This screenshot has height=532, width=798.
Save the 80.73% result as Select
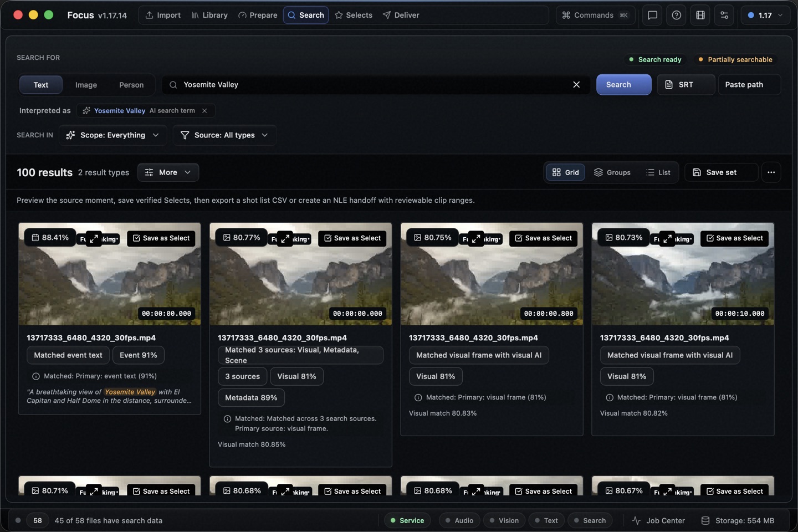click(735, 238)
